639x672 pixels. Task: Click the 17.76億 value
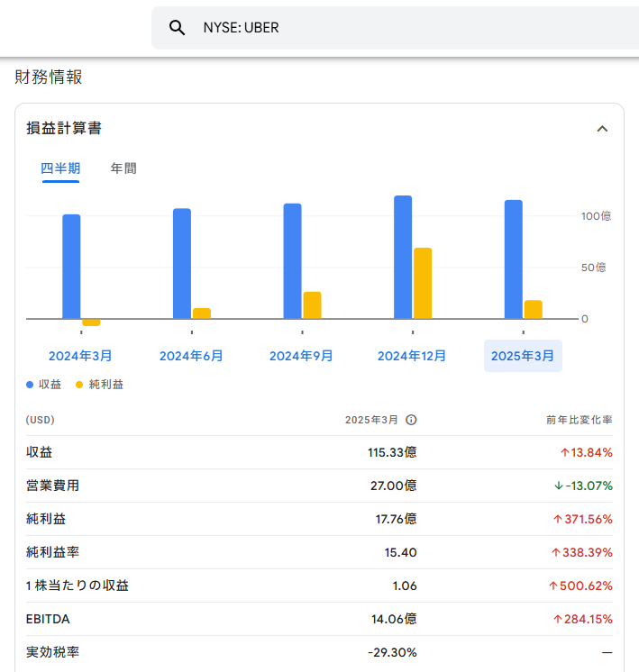point(396,519)
